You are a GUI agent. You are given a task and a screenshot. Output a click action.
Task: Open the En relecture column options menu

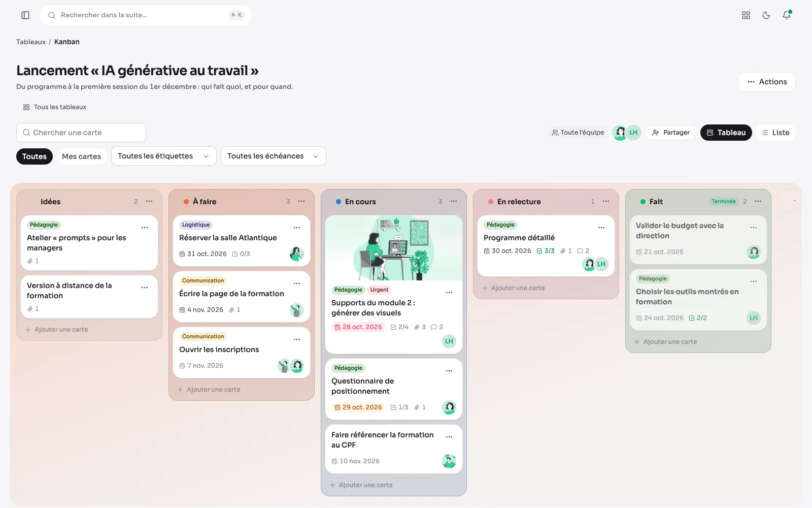606,202
